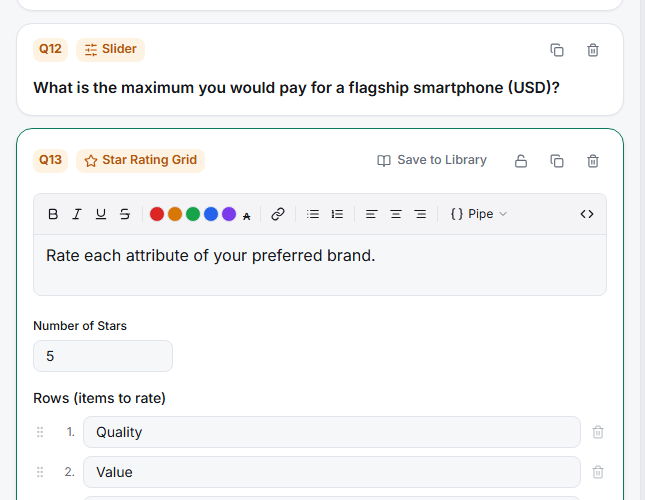Apply blue text color
This screenshot has width=645, height=500.
(211, 214)
